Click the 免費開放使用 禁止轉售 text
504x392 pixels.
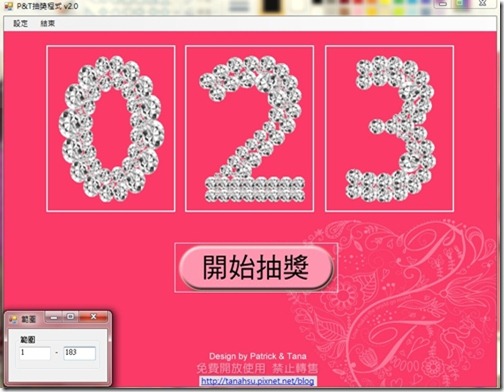coord(257,368)
